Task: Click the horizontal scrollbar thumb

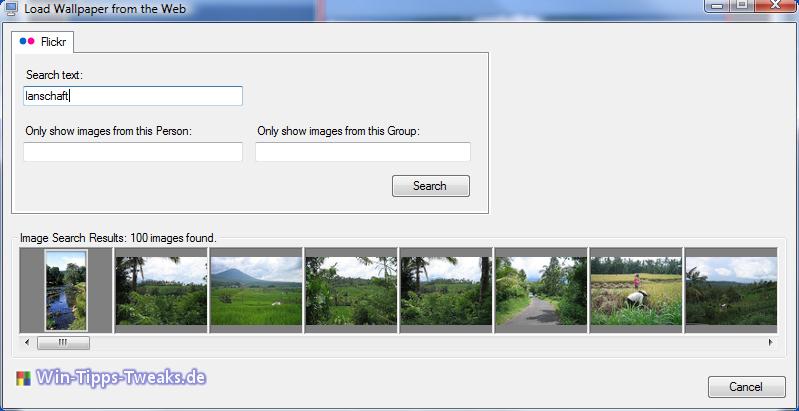Action: pyautogui.click(x=63, y=343)
